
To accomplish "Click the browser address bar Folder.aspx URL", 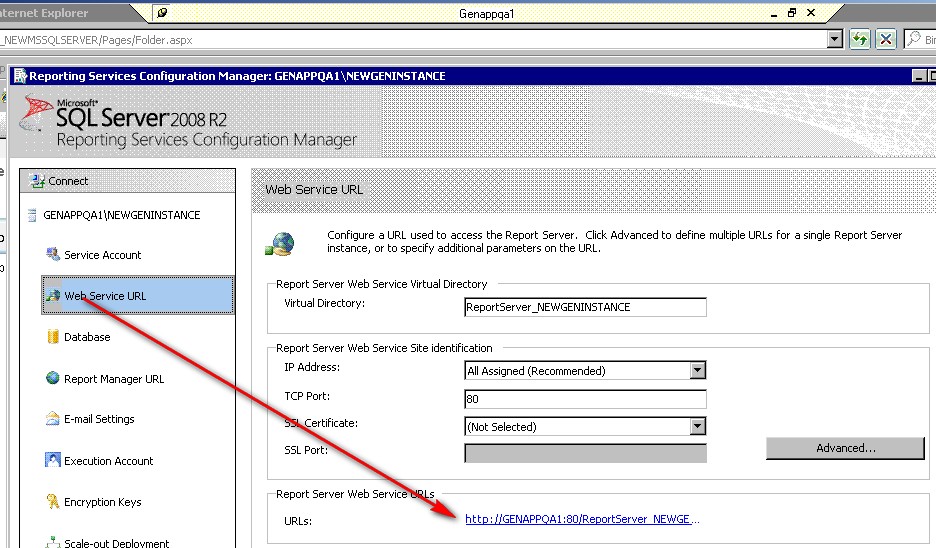I will (98, 40).
